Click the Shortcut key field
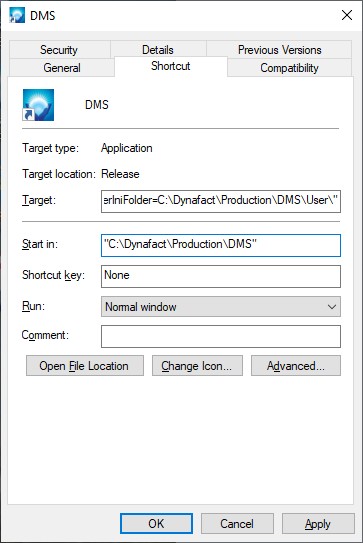The height and width of the screenshot is (543, 363). pos(221,276)
